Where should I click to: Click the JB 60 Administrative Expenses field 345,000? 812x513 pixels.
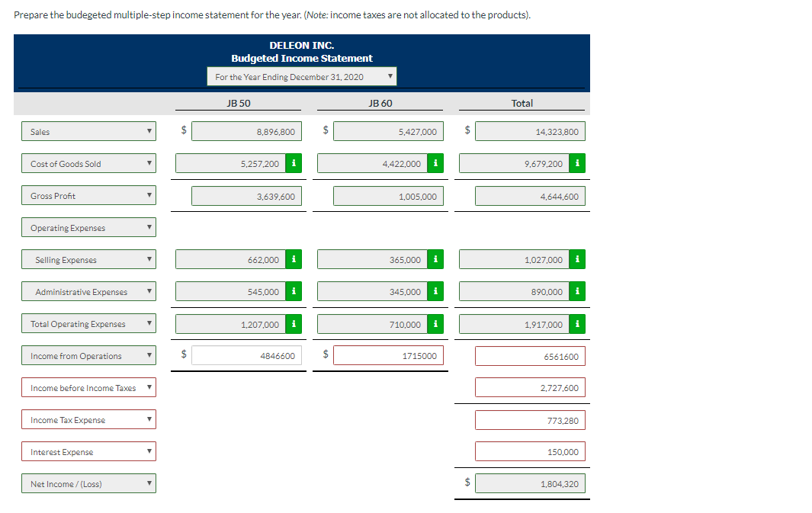tap(372, 291)
